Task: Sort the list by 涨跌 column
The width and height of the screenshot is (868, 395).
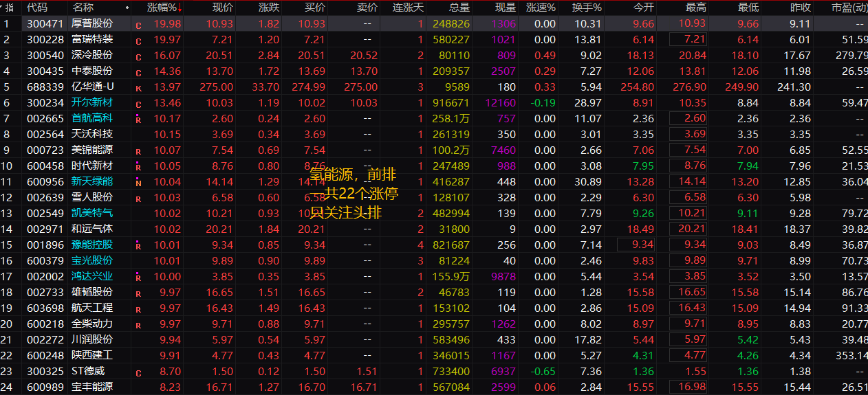Action: [x=269, y=8]
